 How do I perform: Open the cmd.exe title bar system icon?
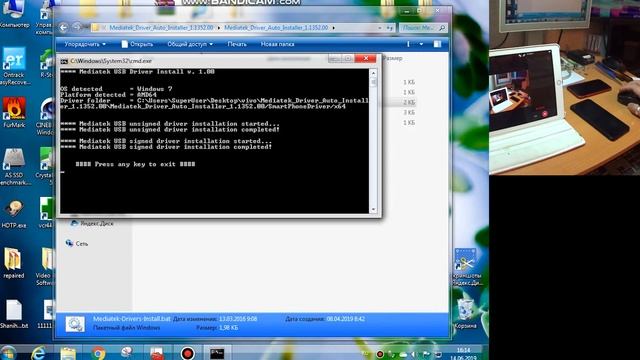pos(64,61)
